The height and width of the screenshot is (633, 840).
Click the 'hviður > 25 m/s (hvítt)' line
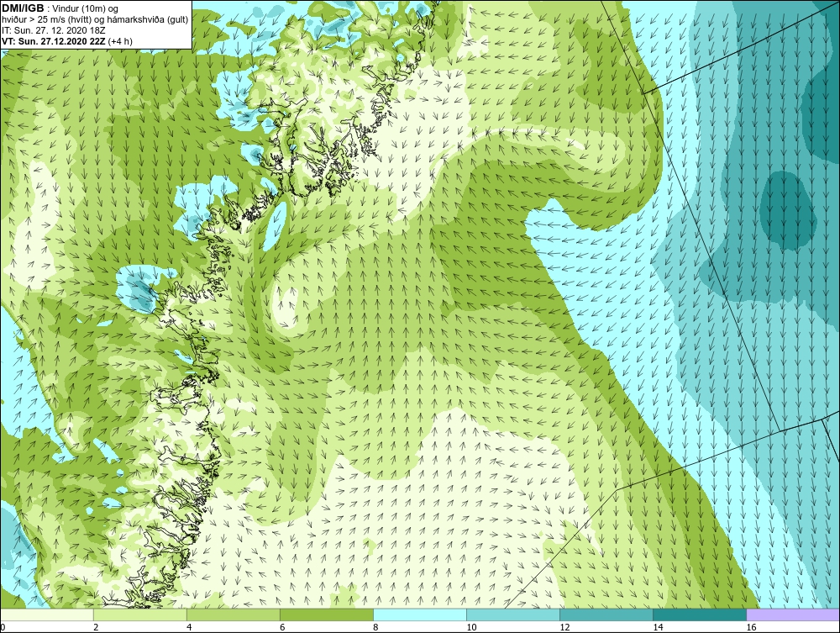tap(95, 19)
